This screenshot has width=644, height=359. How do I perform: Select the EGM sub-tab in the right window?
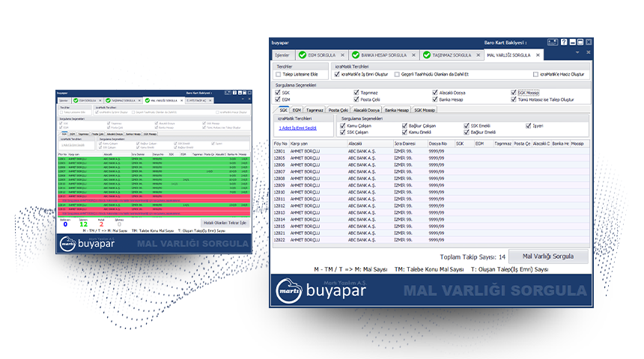click(x=297, y=110)
